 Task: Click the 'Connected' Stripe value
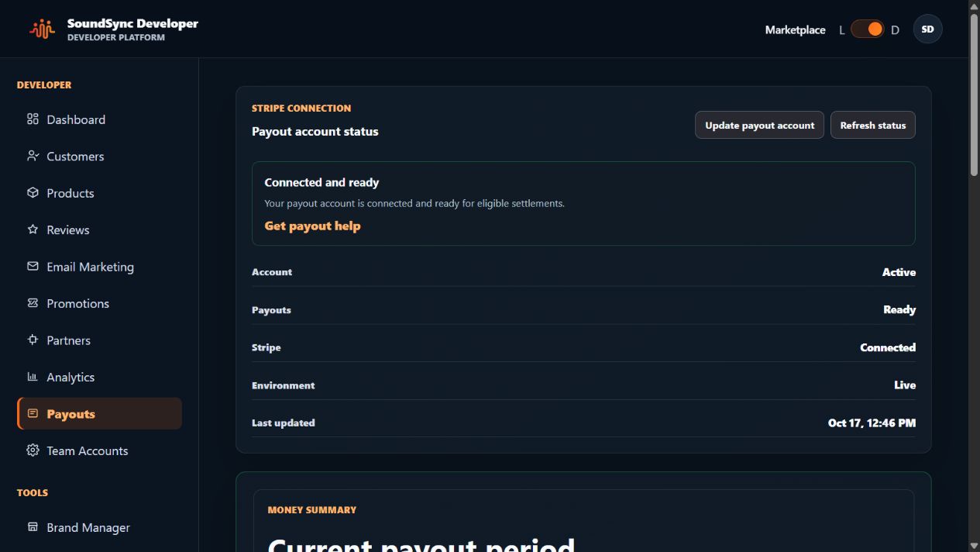click(x=888, y=347)
